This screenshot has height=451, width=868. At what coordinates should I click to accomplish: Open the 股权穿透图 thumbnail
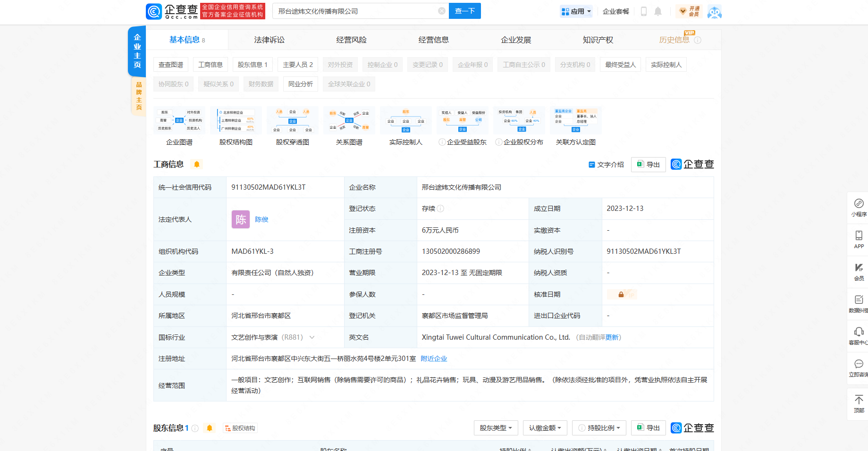292,121
